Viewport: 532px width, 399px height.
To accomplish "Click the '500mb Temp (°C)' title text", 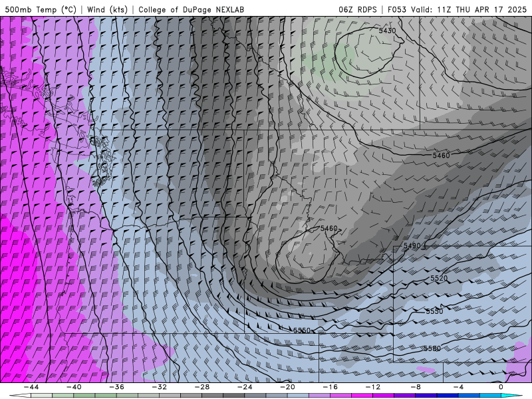I will [x=40, y=9].
